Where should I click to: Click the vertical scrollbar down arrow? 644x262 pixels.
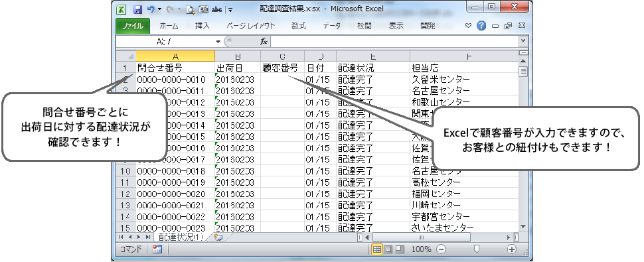coord(523,226)
